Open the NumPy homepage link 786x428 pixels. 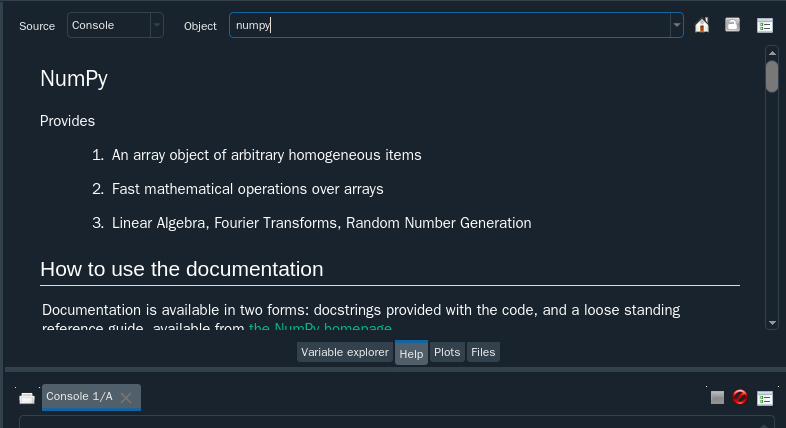click(320, 328)
